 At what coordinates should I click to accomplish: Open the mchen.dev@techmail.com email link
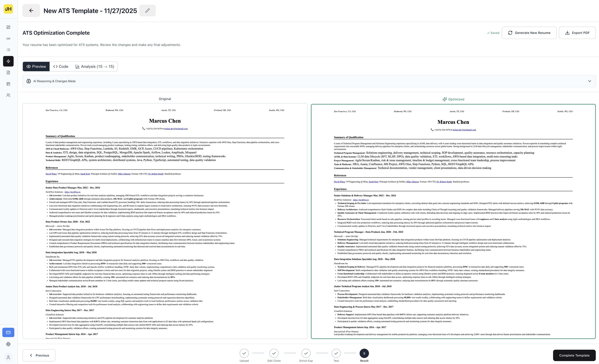pos(176,128)
